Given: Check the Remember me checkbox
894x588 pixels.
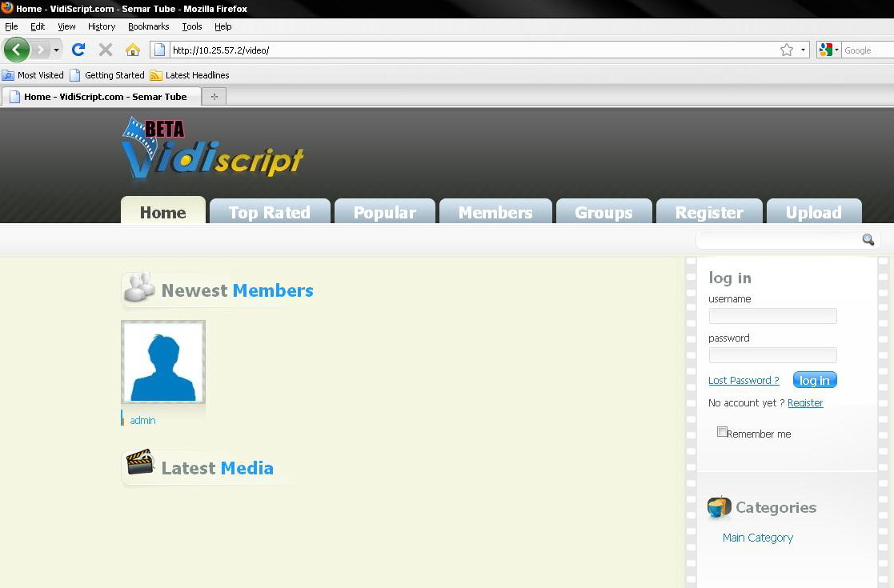Looking at the screenshot, I should pyautogui.click(x=722, y=432).
